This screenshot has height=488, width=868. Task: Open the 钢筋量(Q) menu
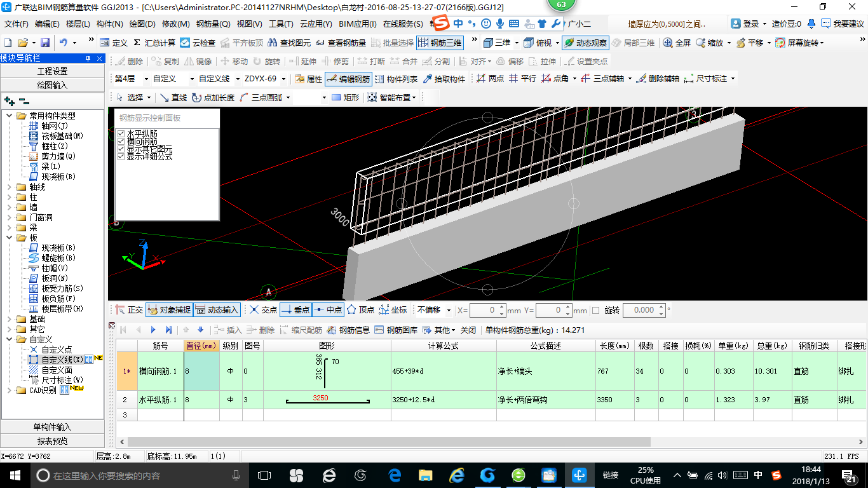tap(213, 24)
